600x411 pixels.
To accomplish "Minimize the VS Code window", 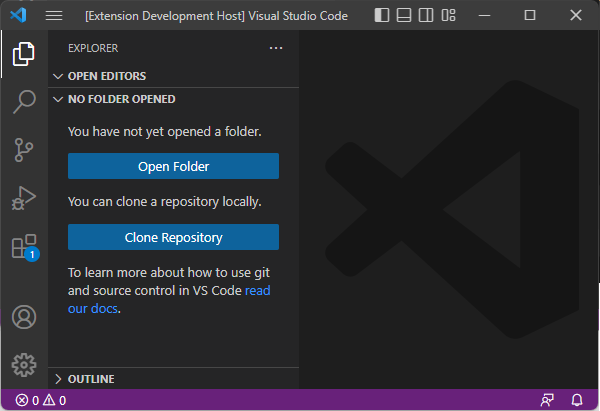I will pos(484,15).
